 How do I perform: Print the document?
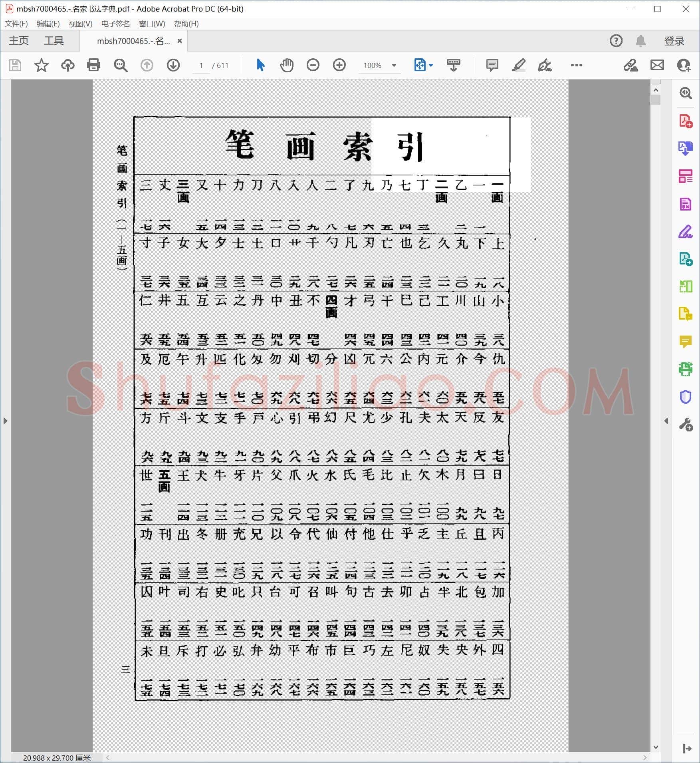(x=93, y=65)
